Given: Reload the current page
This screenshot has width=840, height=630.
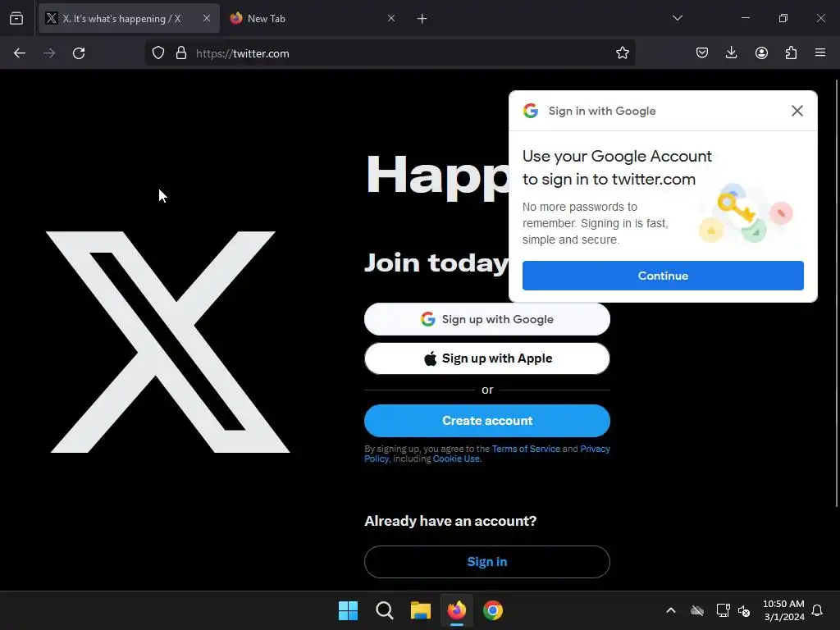Looking at the screenshot, I should (x=79, y=53).
